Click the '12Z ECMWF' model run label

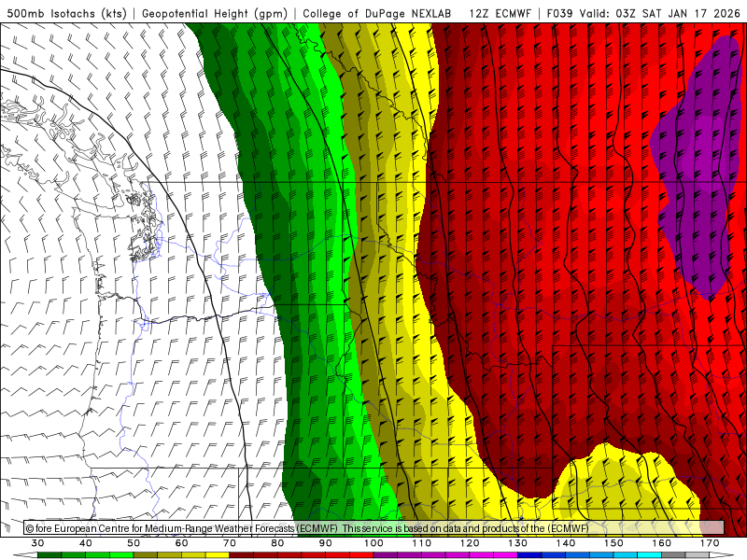tap(500, 13)
